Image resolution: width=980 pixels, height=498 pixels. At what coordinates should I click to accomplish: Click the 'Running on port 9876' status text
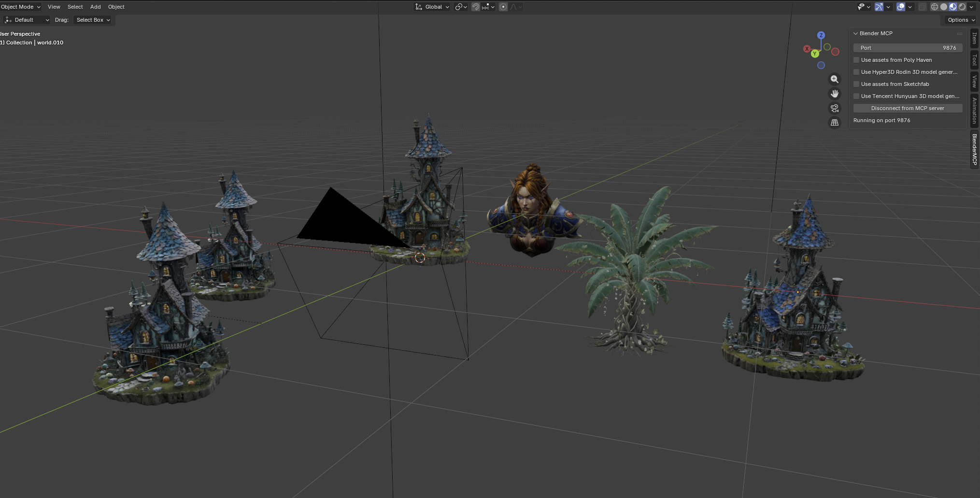(x=881, y=120)
